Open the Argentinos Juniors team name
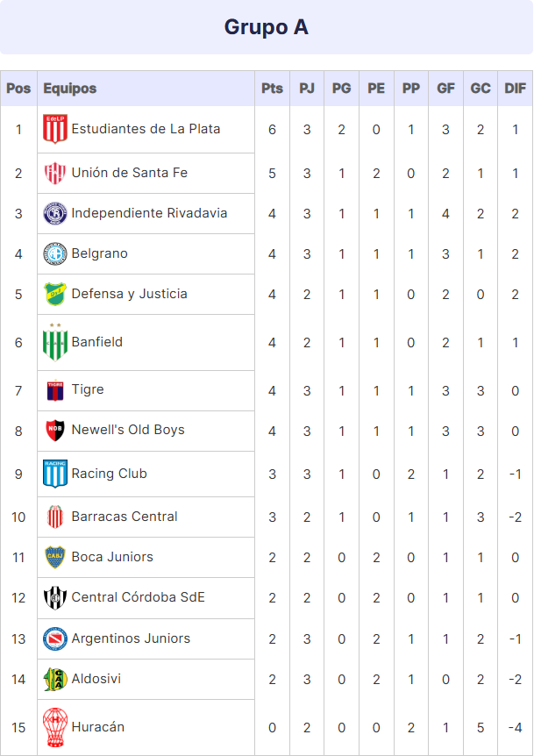Viewport: 534px width, 756px height. point(132,638)
